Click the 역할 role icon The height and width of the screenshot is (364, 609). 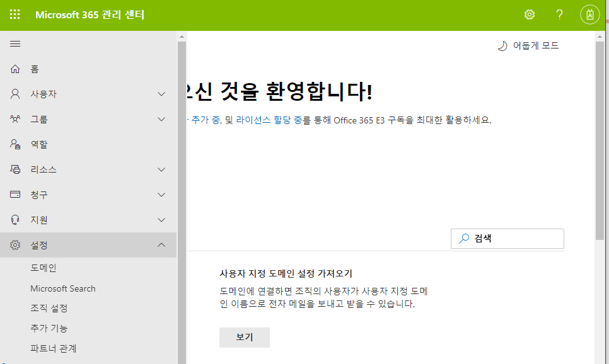tap(15, 144)
